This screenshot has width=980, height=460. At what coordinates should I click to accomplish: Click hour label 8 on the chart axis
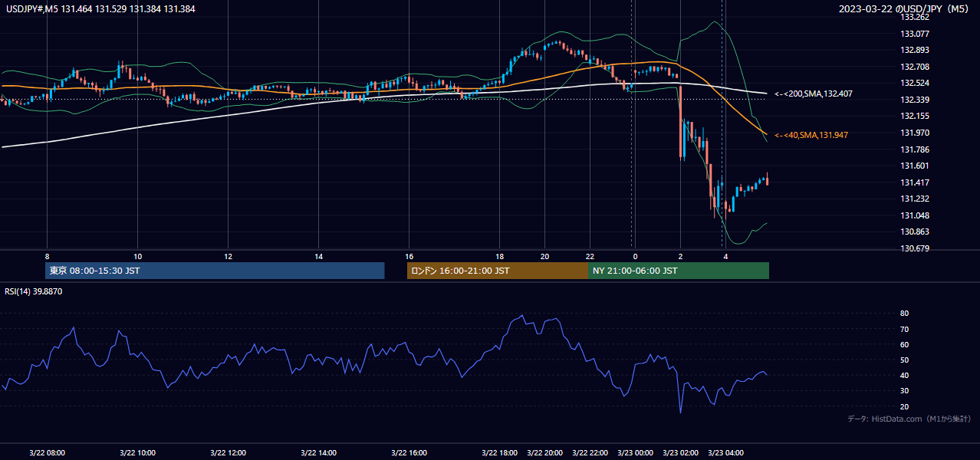[47, 256]
